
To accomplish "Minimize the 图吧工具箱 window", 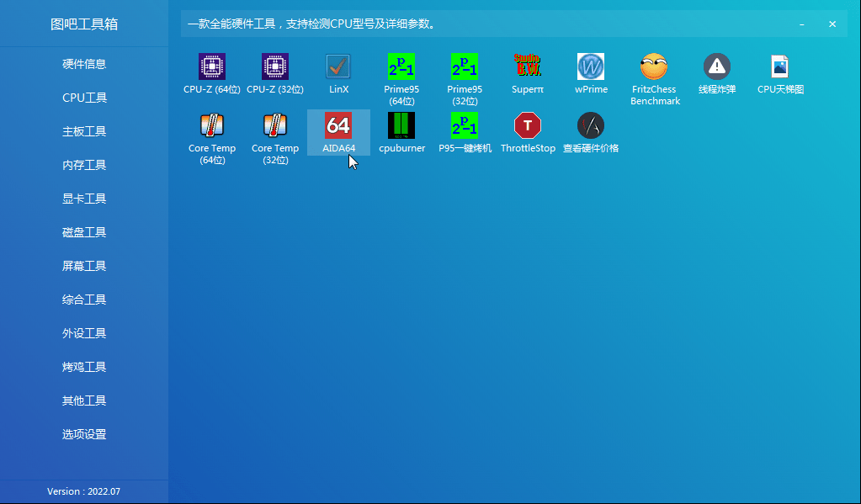I will pos(802,24).
